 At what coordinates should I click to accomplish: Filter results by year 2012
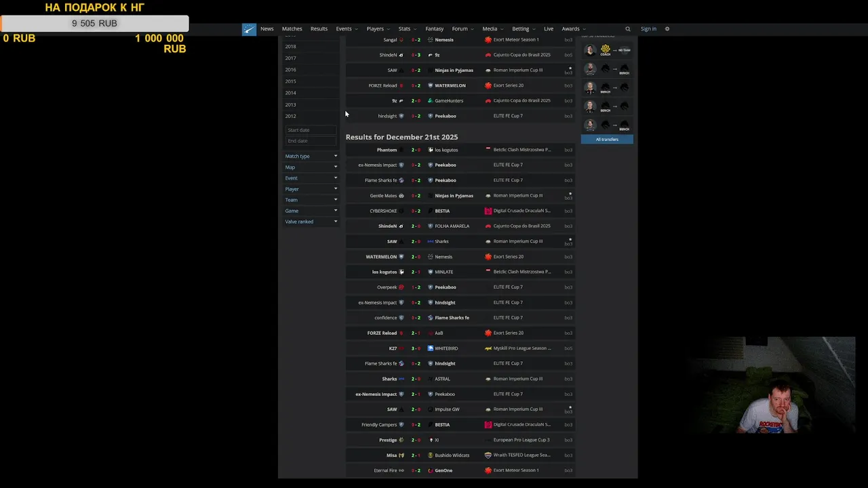(x=290, y=116)
